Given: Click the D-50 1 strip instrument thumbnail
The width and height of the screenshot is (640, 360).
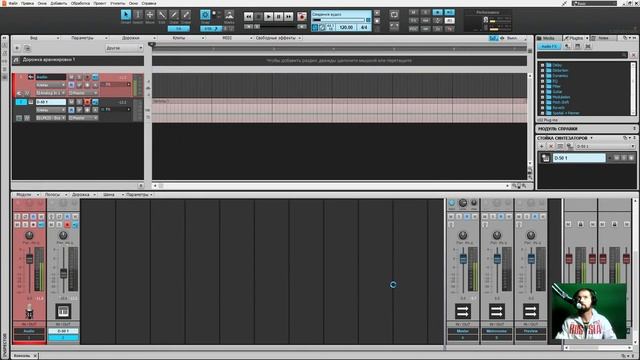Looking at the screenshot, I should coord(63,311).
